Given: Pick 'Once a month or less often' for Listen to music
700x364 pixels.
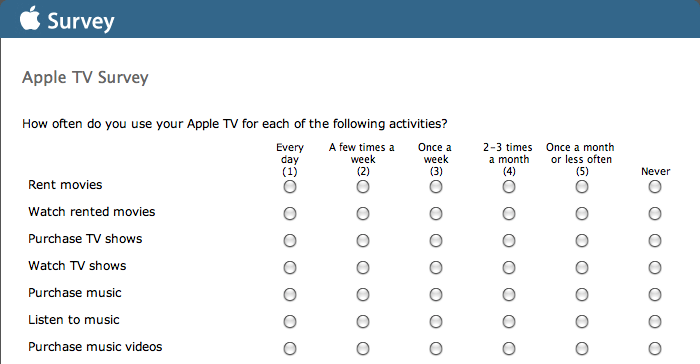Looking at the screenshot, I should (x=582, y=322).
